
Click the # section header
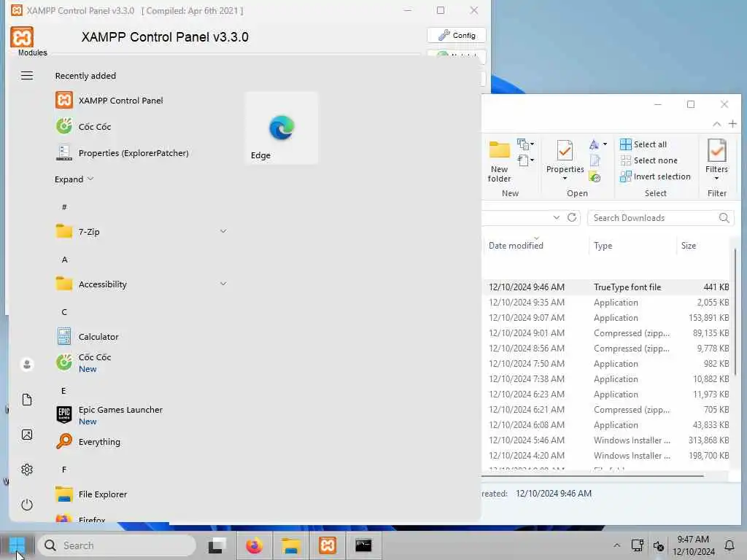pyautogui.click(x=64, y=206)
